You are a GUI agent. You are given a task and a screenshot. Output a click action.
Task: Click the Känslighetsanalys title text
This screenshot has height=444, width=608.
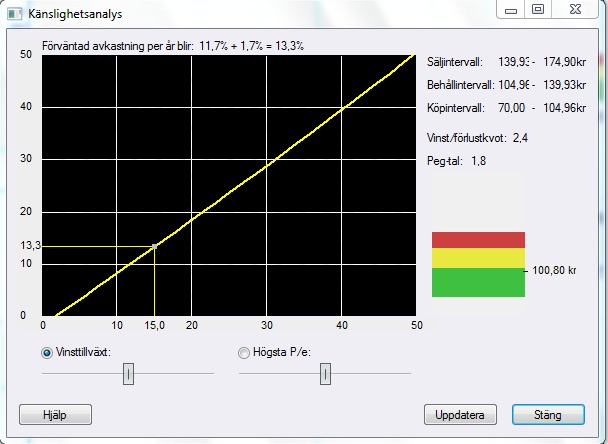click(x=75, y=14)
